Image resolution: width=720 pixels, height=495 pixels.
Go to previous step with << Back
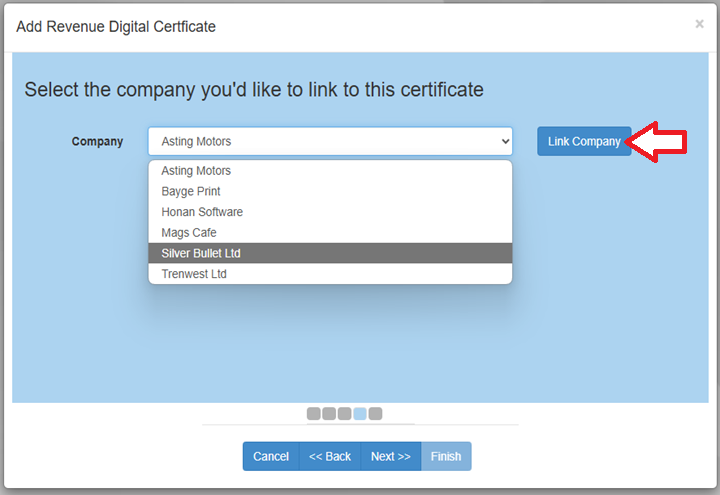(330, 456)
